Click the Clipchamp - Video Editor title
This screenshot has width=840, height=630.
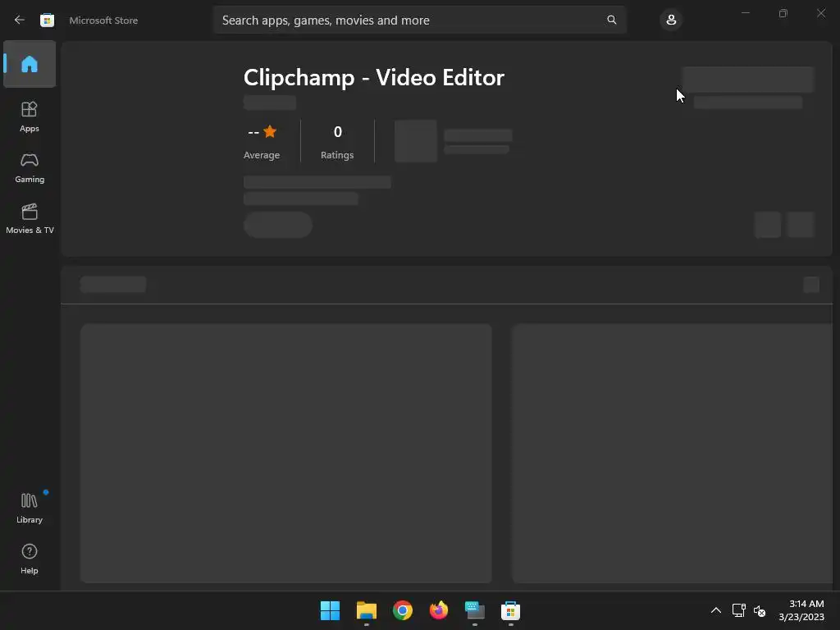(374, 77)
